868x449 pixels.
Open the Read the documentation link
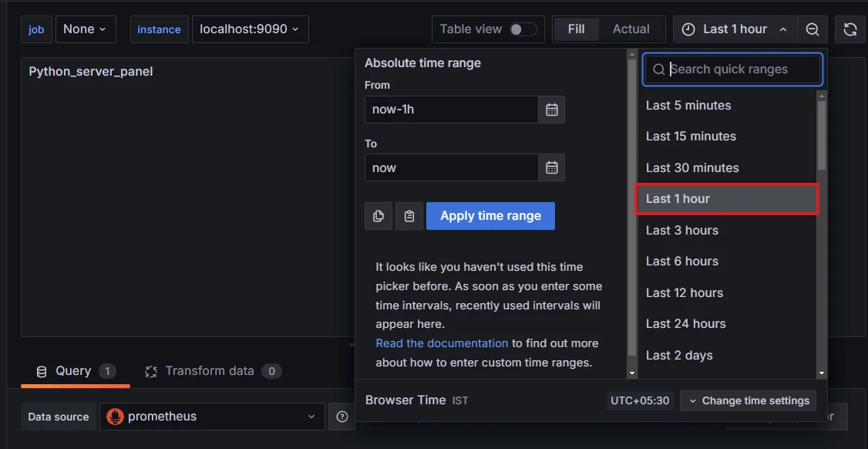tap(442, 343)
